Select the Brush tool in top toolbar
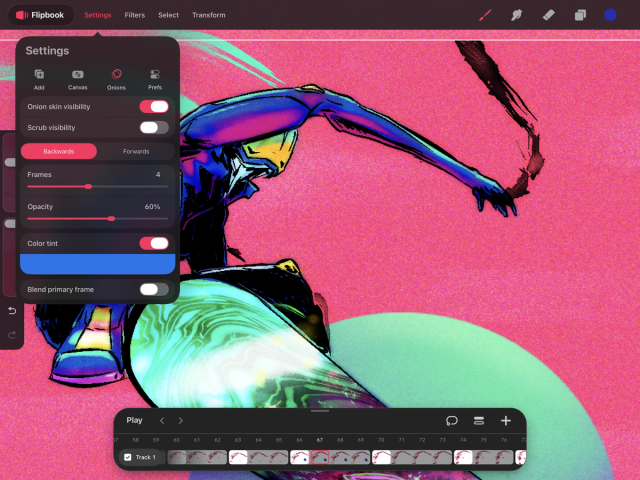This screenshot has height=480, width=640. [485, 15]
